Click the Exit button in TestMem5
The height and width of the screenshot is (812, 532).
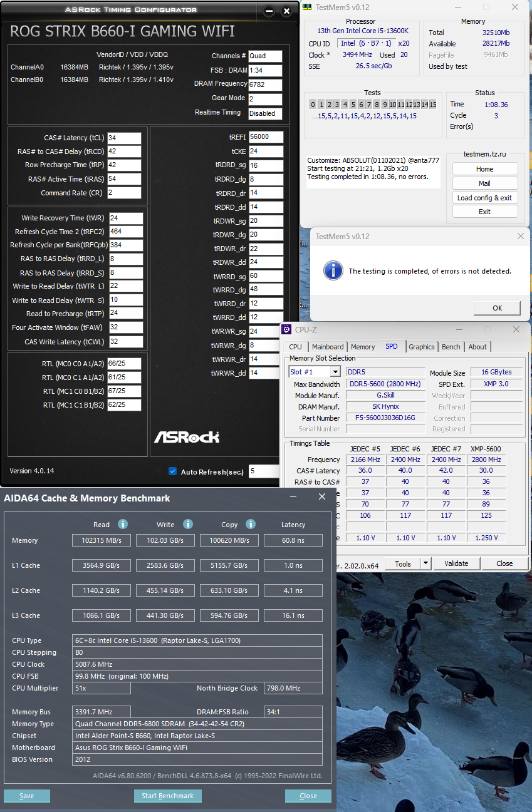(485, 212)
